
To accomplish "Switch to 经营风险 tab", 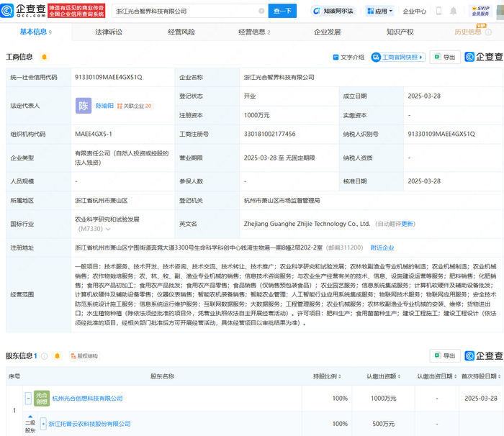I will 181,32.
